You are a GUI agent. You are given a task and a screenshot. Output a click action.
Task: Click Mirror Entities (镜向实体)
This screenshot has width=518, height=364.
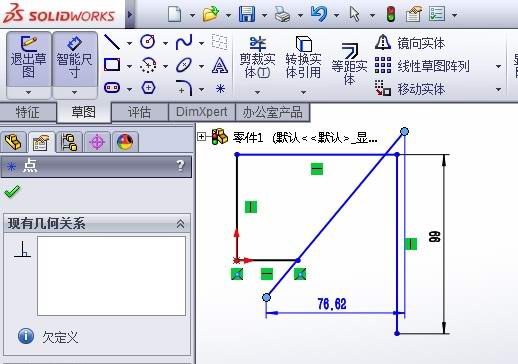[x=410, y=43]
